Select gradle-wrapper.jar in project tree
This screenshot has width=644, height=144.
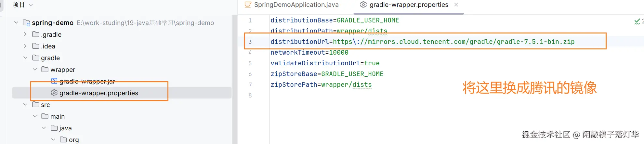point(87,81)
